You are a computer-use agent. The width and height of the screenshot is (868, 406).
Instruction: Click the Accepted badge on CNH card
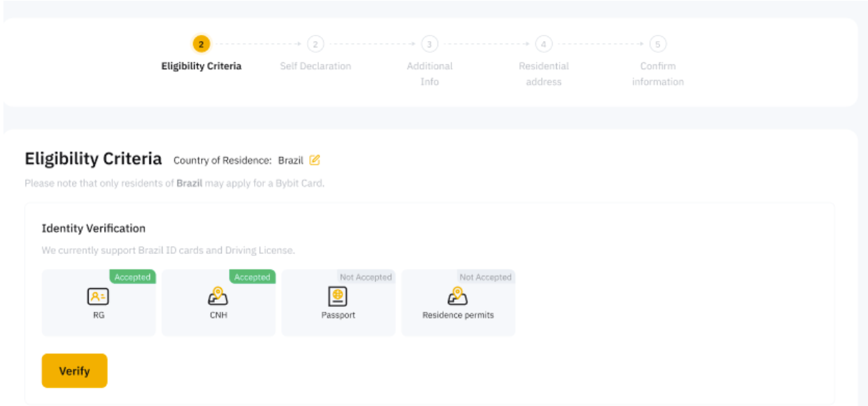click(x=253, y=277)
